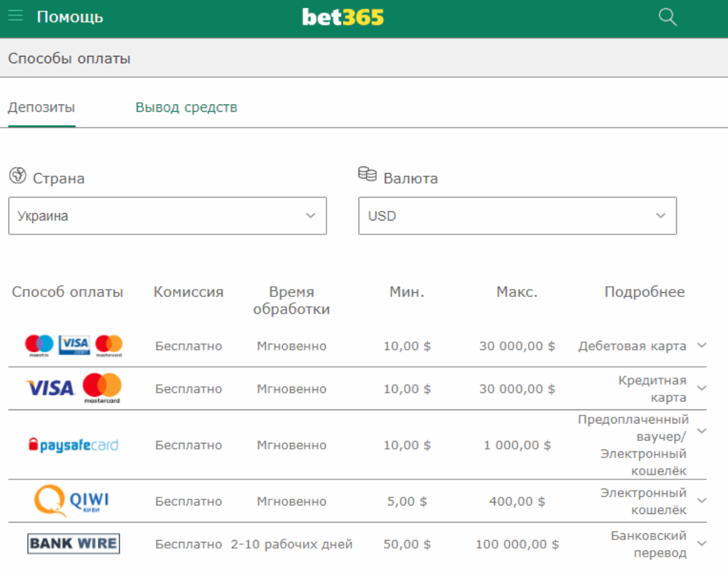
Task: Click Бесплатно in the credit card row
Action: pos(188,389)
